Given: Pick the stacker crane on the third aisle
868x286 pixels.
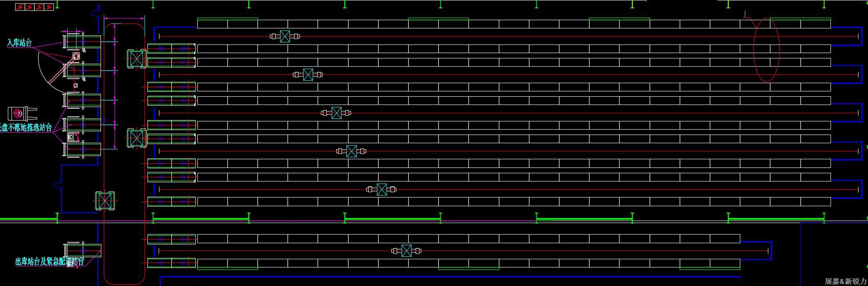Looking at the screenshot, I should click(336, 113).
